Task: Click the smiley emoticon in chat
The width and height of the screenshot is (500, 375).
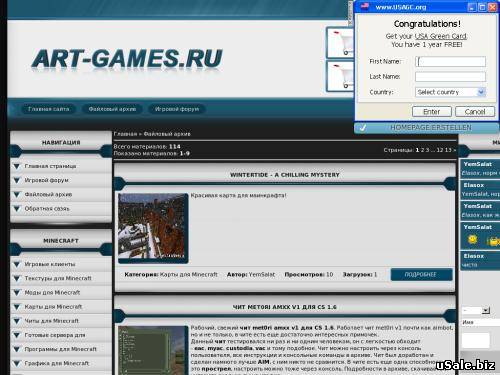Action: pos(472,239)
